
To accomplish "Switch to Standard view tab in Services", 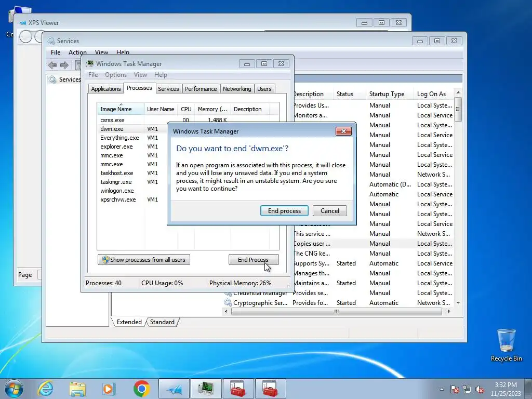I will click(162, 322).
